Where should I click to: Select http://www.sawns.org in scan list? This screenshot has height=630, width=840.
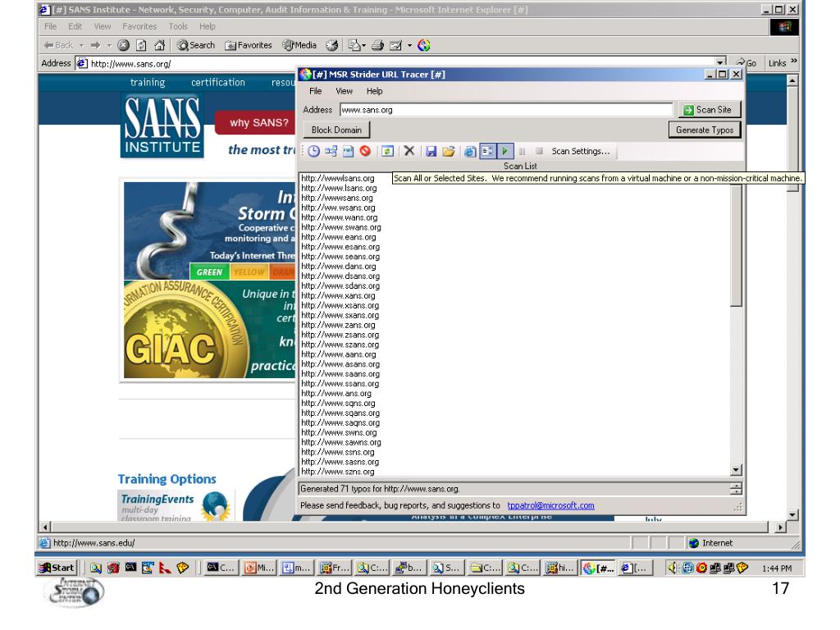pyautogui.click(x=341, y=442)
